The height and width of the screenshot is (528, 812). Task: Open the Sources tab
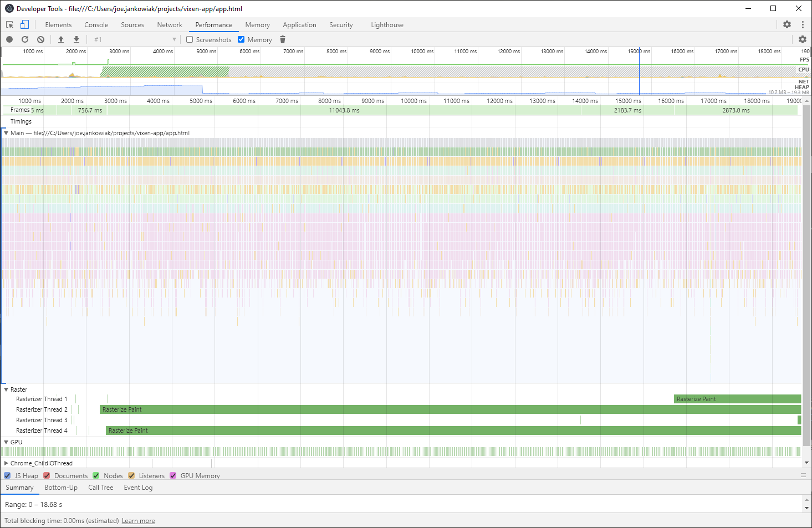[132, 25]
